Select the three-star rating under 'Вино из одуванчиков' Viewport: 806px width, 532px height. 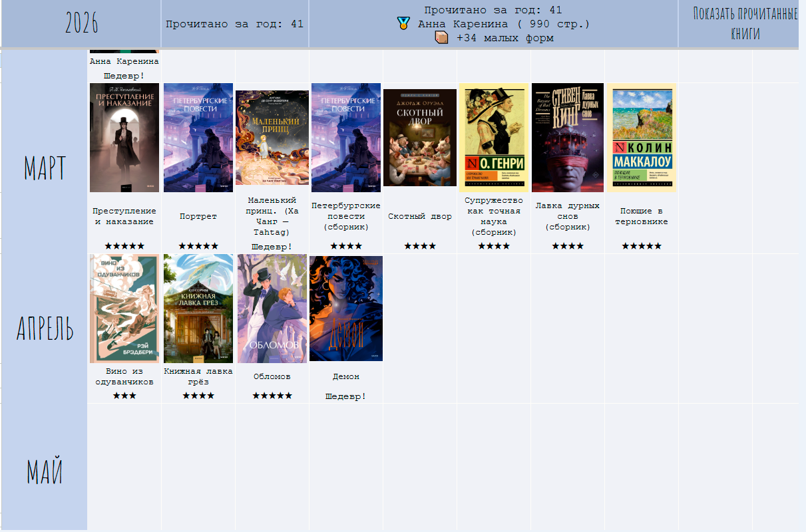(124, 396)
